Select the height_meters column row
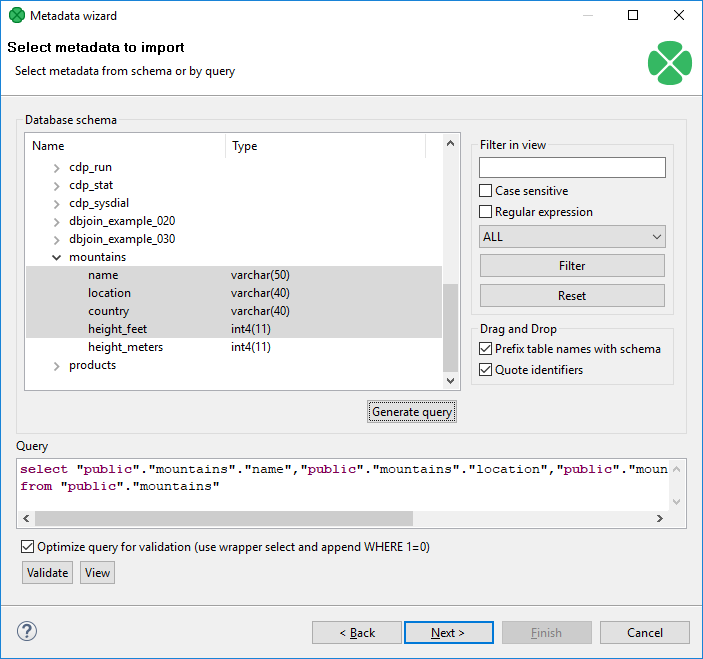This screenshot has width=703, height=659. [126, 347]
